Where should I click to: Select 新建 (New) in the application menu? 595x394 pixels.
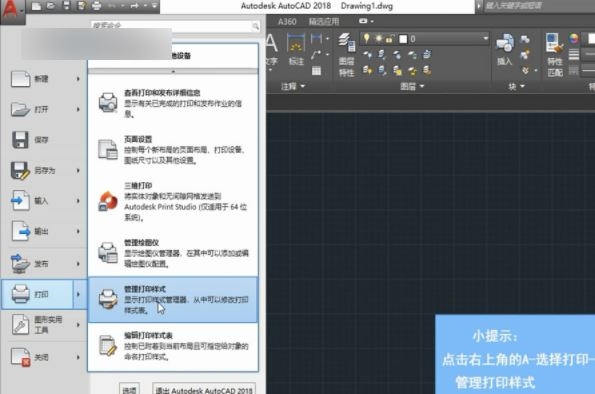43,79
